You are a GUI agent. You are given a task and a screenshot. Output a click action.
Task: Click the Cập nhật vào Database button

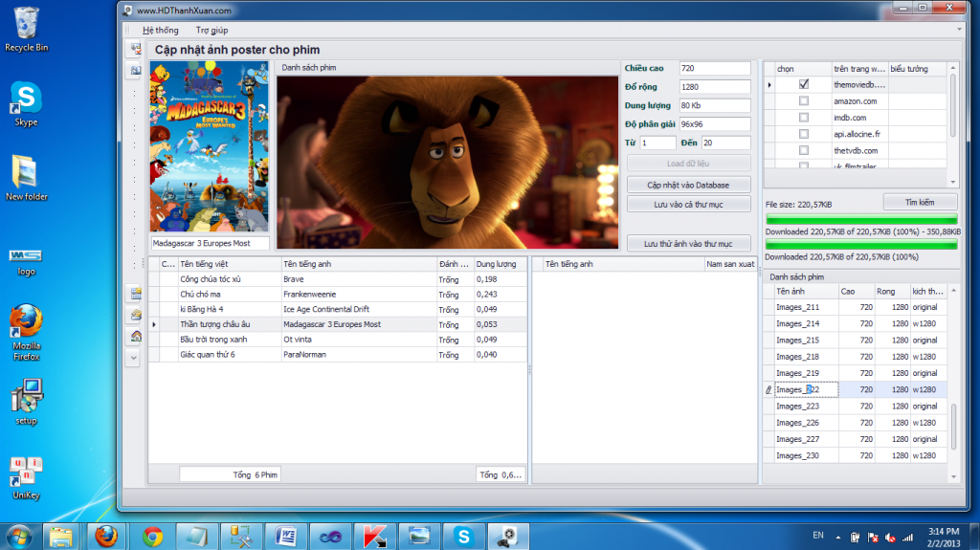688,185
